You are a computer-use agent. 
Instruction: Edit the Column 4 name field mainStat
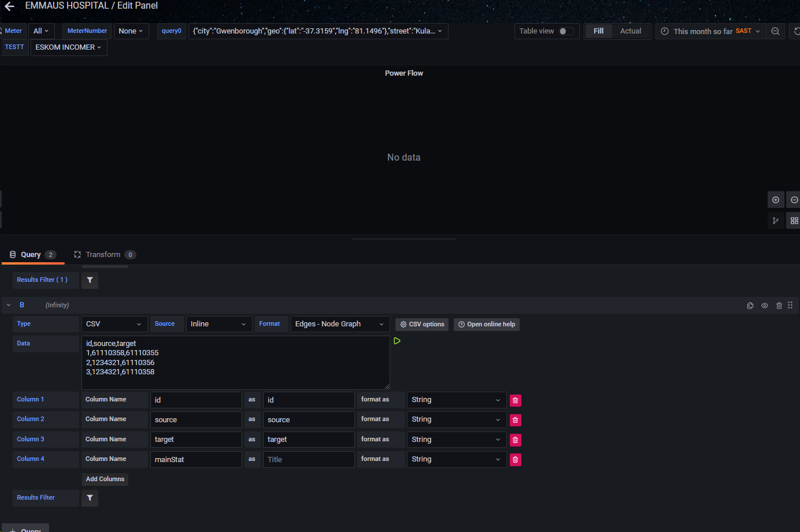tap(196, 460)
